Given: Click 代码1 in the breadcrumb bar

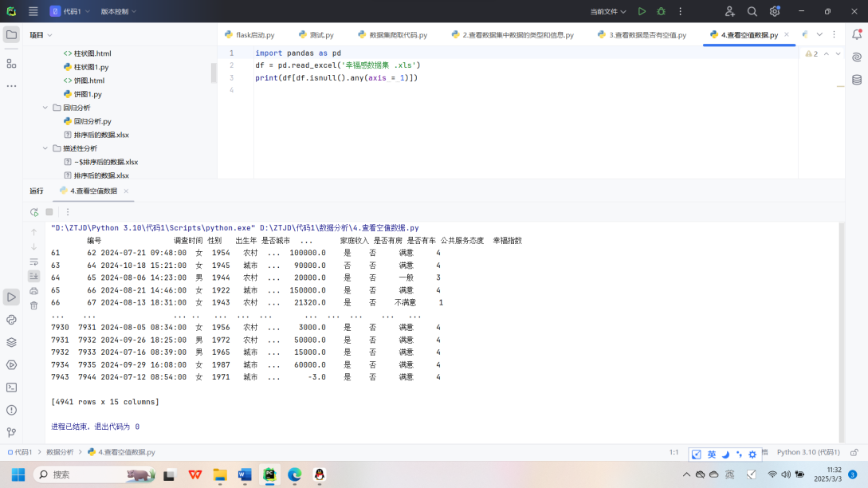Looking at the screenshot, I should pyautogui.click(x=20, y=452).
